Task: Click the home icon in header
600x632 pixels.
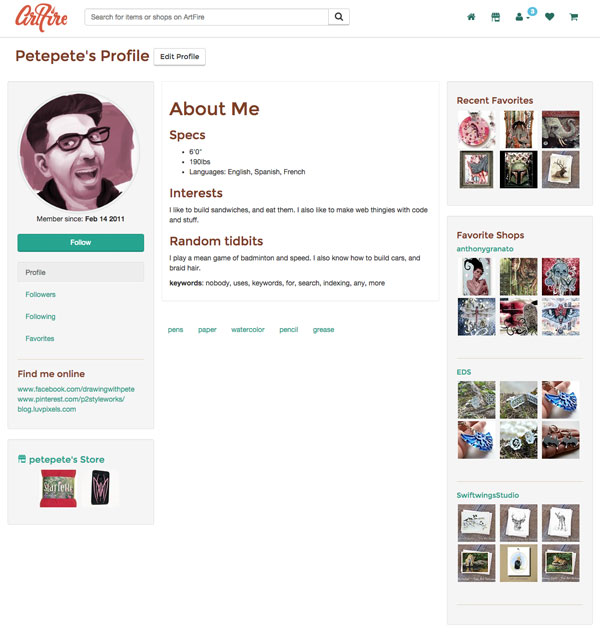Action: [x=471, y=17]
